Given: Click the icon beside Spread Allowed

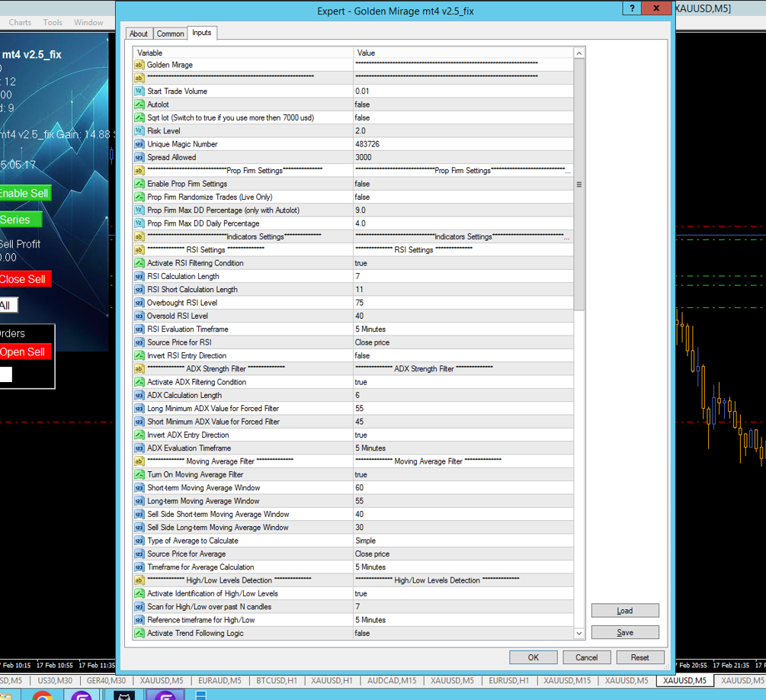Looking at the screenshot, I should (x=139, y=157).
